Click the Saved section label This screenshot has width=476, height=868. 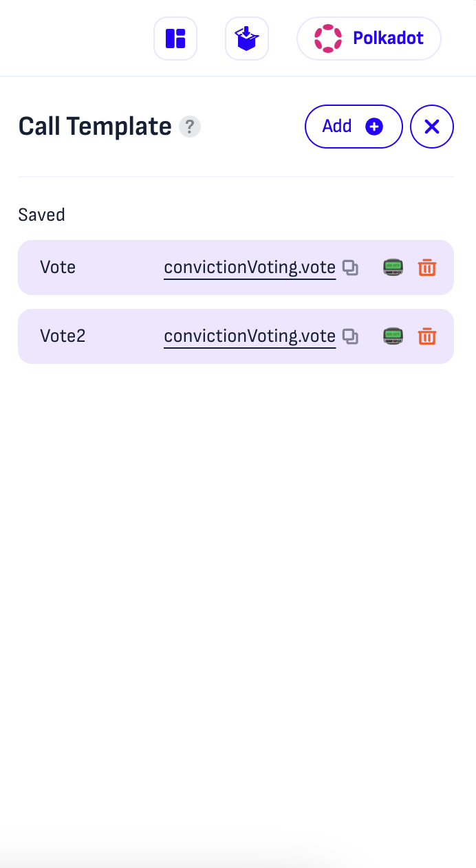coord(41,215)
